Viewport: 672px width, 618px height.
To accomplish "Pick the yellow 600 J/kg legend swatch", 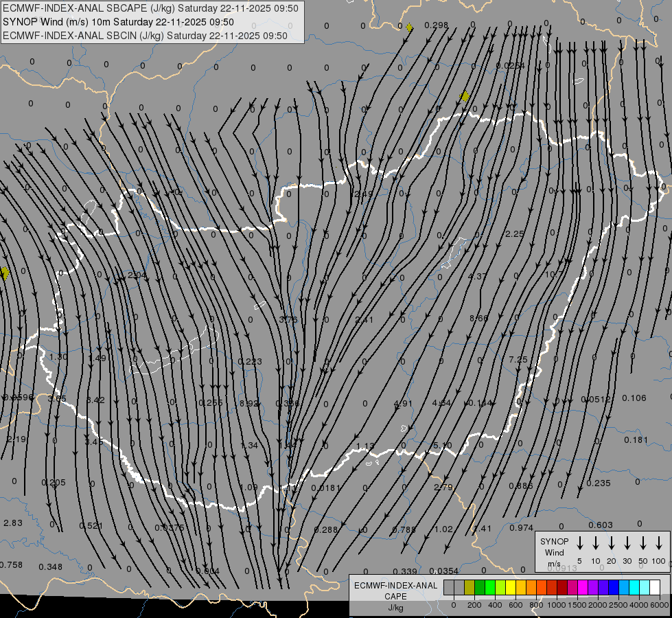I will tap(511, 587).
